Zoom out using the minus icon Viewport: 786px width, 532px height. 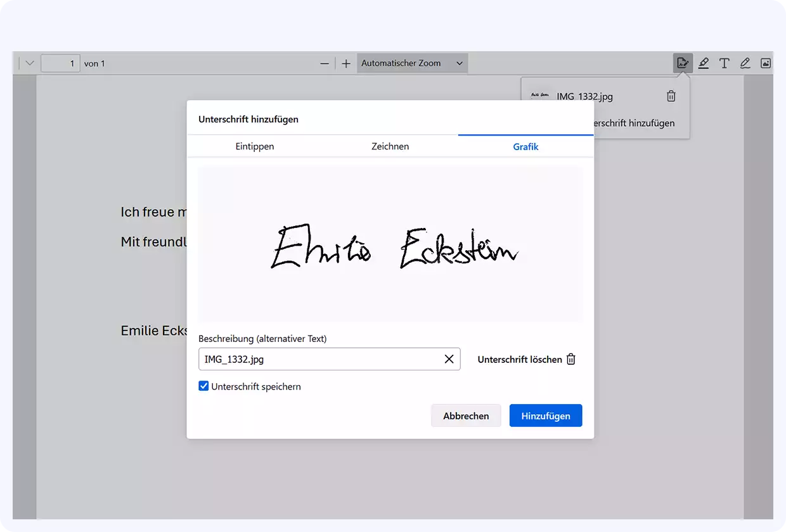[325, 63]
